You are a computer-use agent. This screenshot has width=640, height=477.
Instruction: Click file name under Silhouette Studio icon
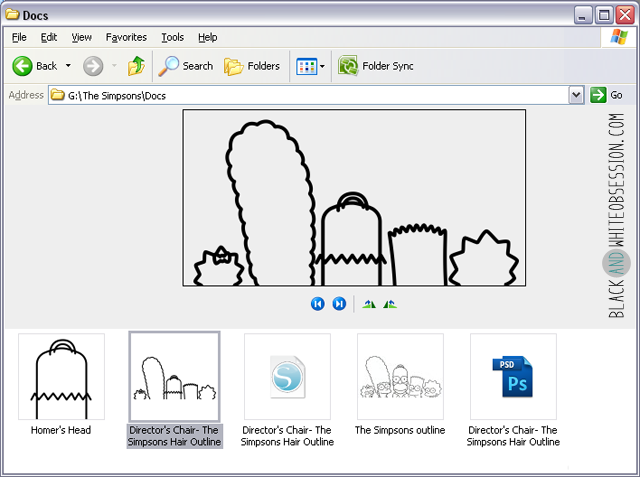[x=287, y=436]
